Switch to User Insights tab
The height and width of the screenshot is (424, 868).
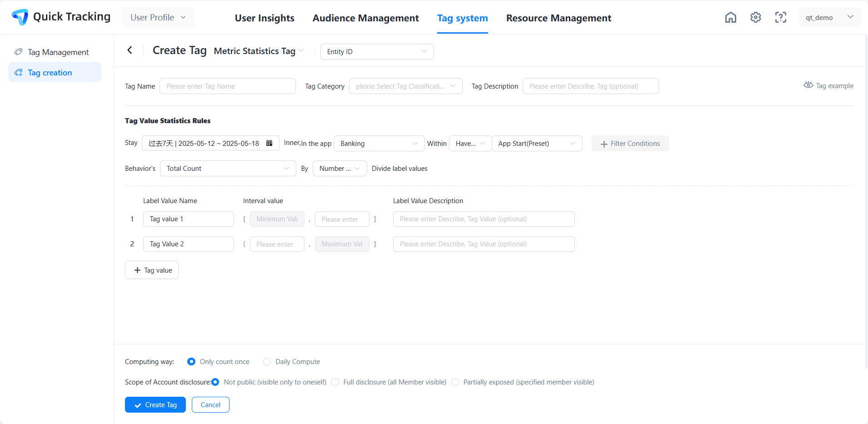[x=264, y=18]
